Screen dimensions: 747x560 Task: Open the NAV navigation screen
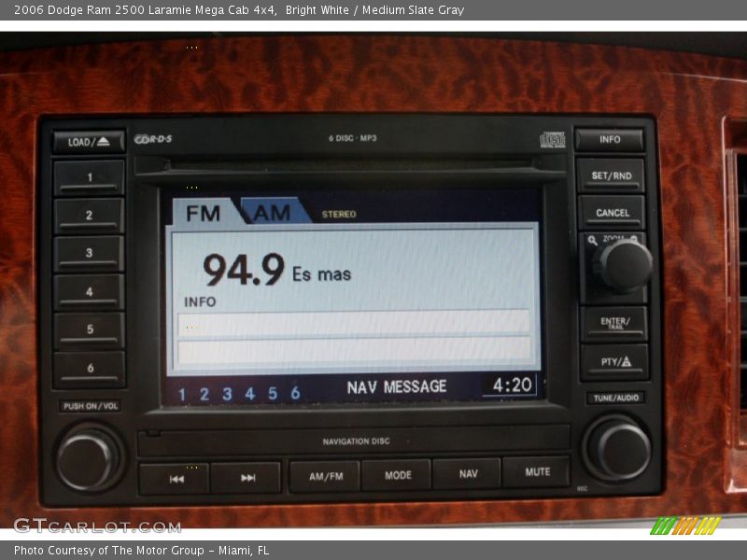click(x=468, y=474)
